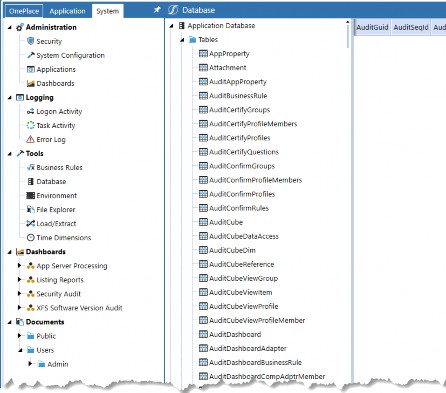This screenshot has height=393, width=446.
Task: Click the Time Dimensions clock icon
Action: pos(30,237)
